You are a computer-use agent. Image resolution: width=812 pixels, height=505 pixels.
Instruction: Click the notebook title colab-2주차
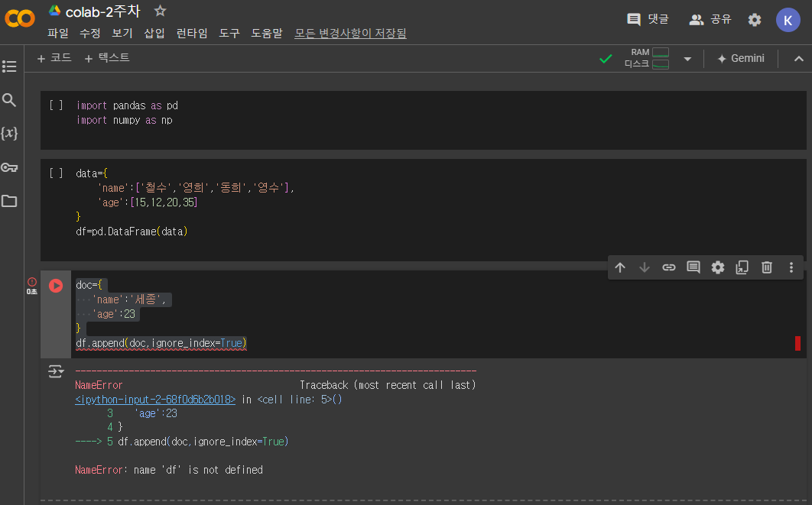103,11
